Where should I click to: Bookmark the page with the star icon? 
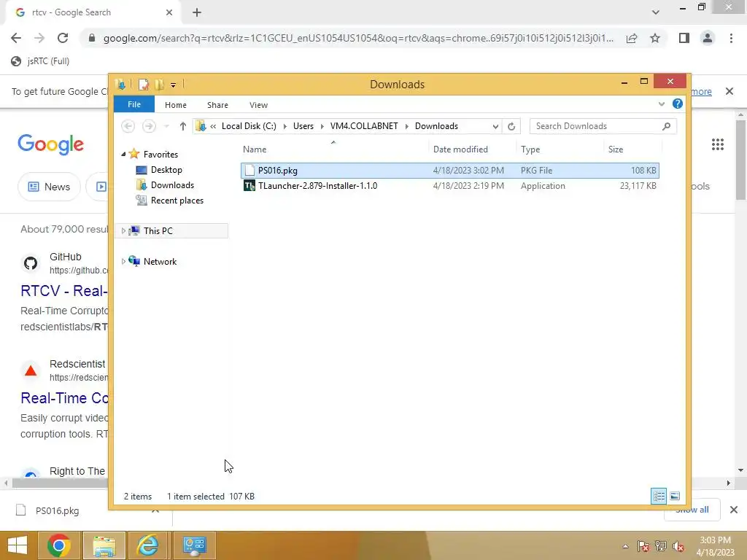tap(655, 38)
